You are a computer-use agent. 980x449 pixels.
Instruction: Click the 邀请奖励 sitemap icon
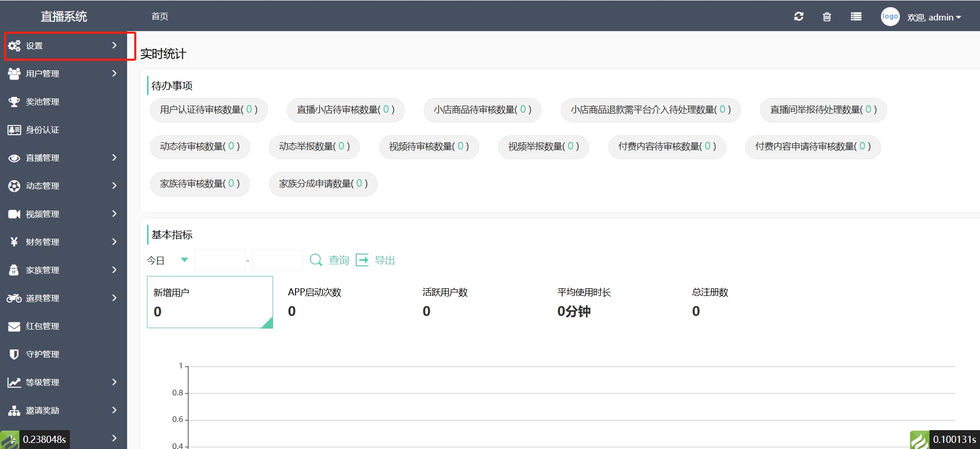click(14, 410)
